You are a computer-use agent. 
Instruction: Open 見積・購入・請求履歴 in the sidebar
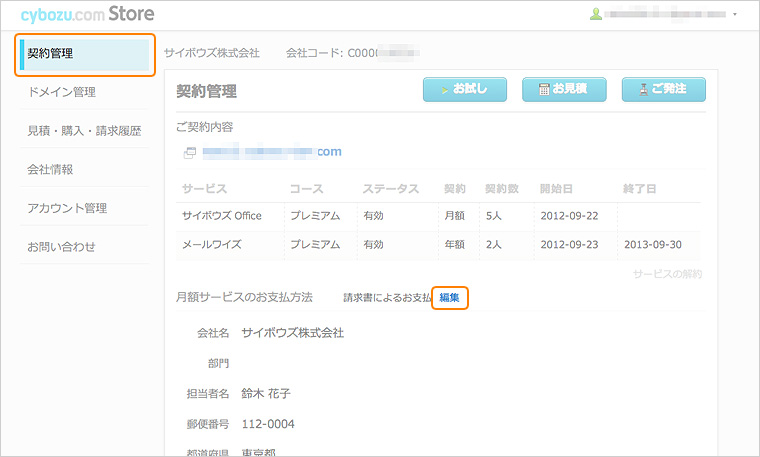click(x=85, y=130)
